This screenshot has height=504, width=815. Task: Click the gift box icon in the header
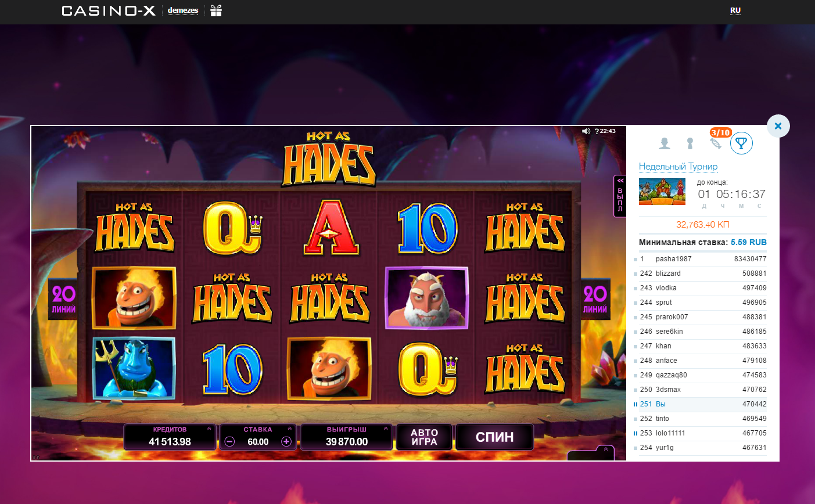tap(216, 10)
